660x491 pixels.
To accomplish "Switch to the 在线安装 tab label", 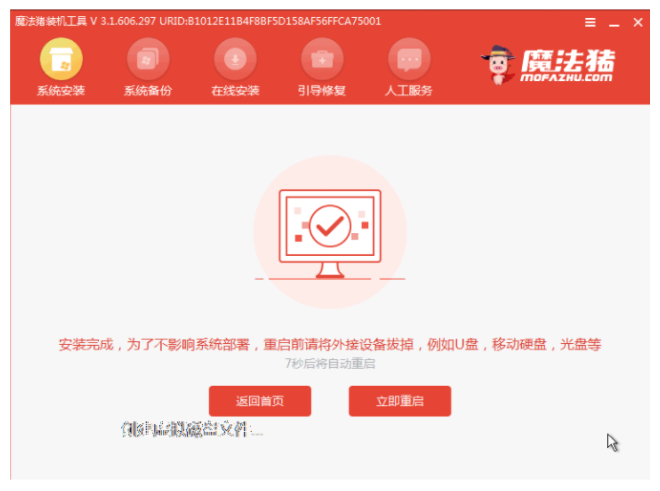I will pyautogui.click(x=235, y=91).
